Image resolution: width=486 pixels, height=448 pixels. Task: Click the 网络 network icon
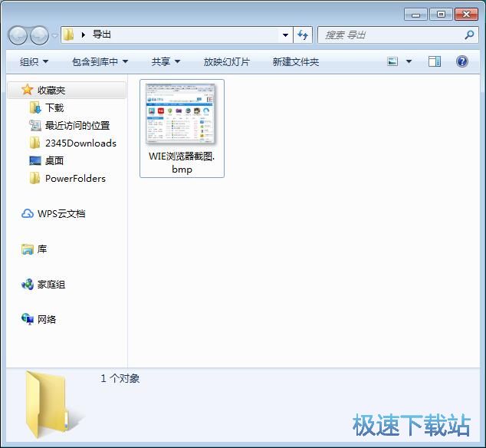pos(28,319)
